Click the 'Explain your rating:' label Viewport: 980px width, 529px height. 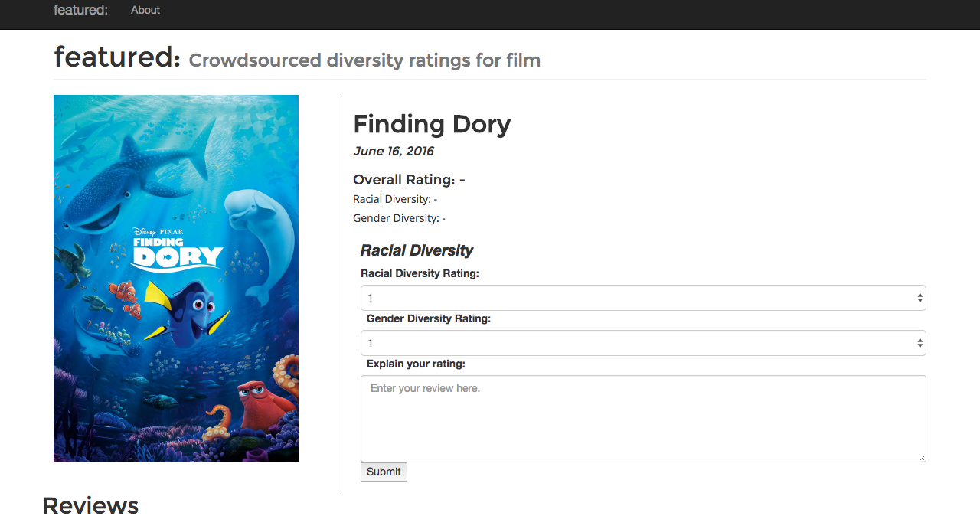pyautogui.click(x=416, y=364)
